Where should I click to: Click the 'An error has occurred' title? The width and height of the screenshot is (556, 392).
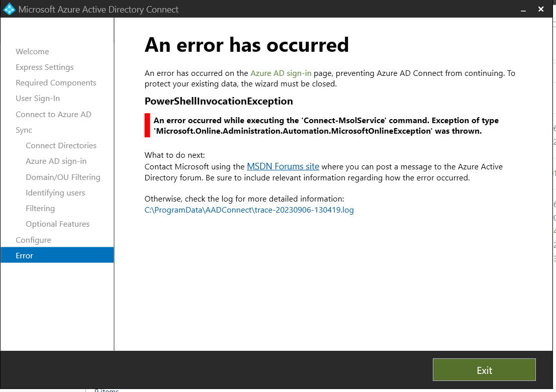click(x=246, y=45)
